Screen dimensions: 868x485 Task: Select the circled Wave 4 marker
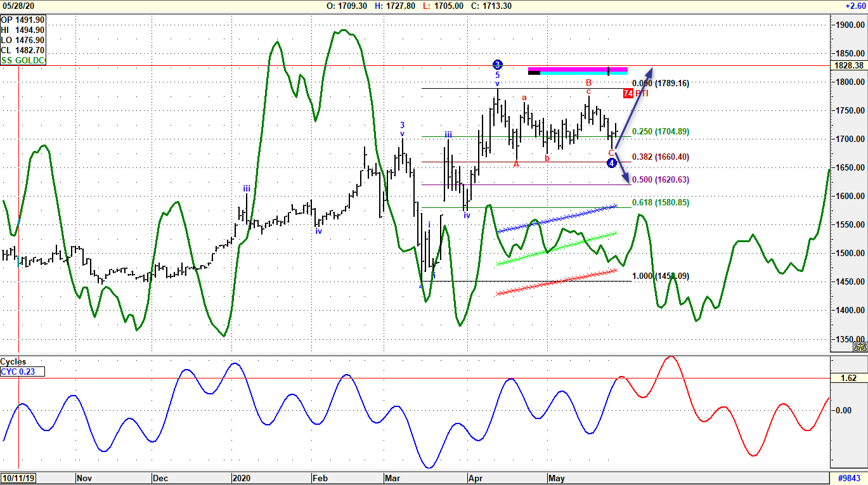[611, 163]
